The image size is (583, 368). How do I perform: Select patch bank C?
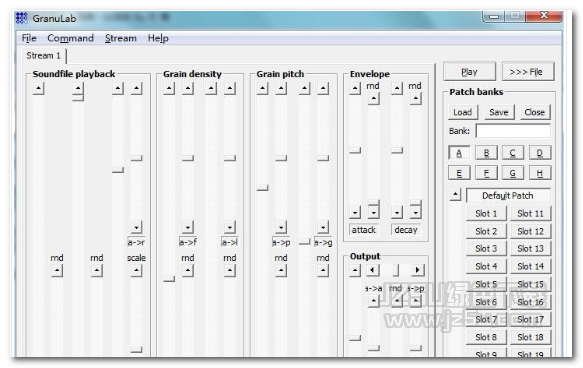513,153
